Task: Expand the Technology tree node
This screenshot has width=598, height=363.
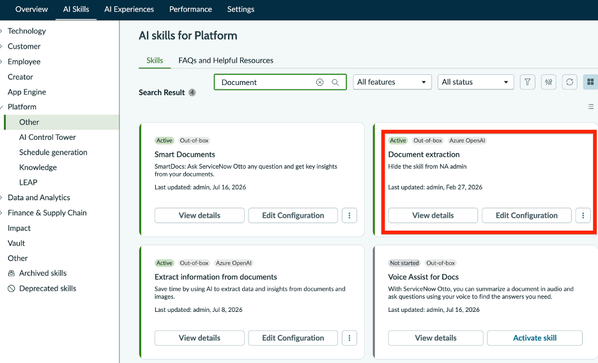Action: tap(2, 31)
